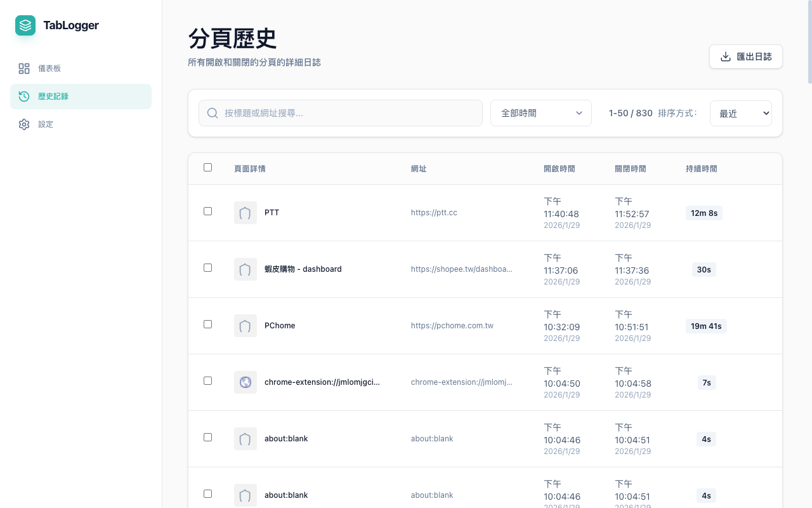Check the PTT row checkbox
The height and width of the screenshot is (508, 812).
[207, 211]
